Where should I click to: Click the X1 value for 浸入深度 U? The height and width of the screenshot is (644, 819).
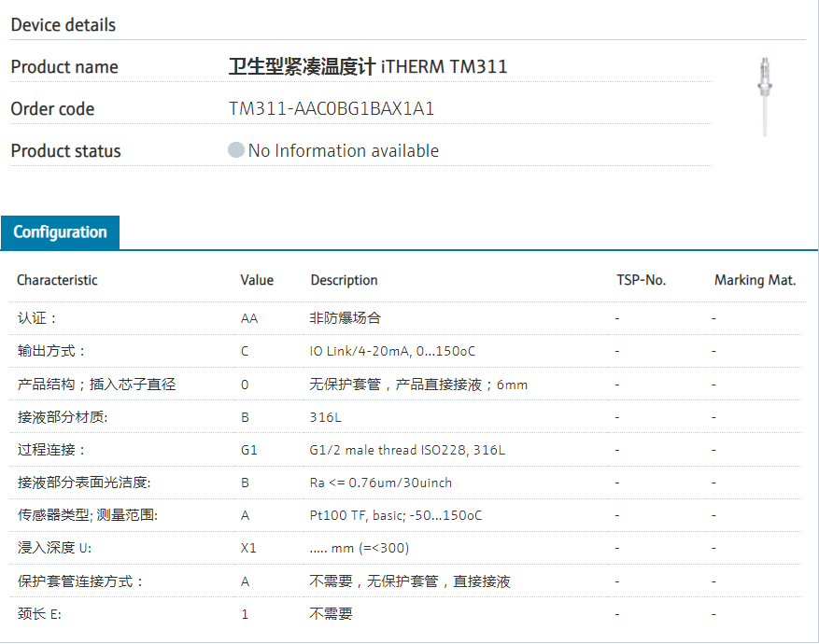[248, 548]
